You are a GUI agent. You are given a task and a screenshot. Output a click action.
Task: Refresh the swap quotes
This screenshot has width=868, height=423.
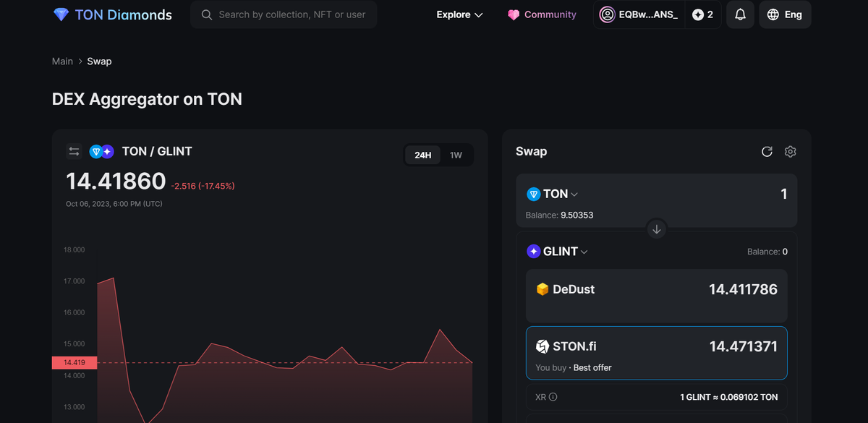tap(767, 151)
